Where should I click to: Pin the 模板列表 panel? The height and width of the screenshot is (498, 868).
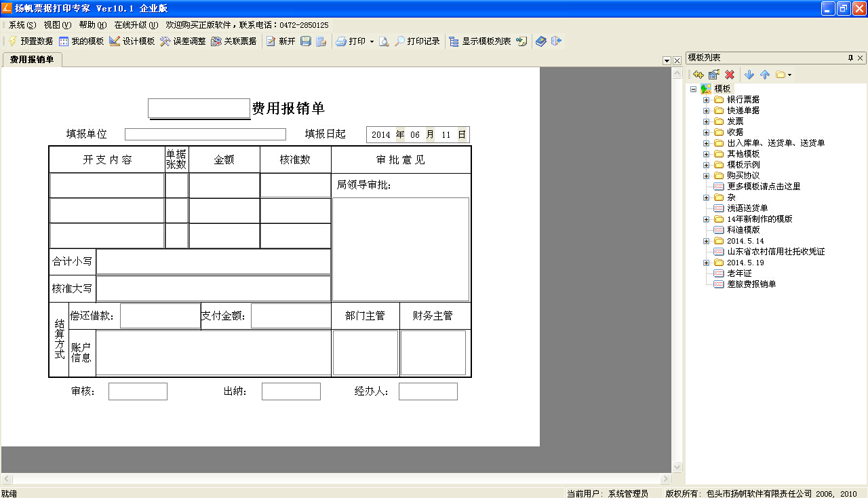(x=850, y=58)
